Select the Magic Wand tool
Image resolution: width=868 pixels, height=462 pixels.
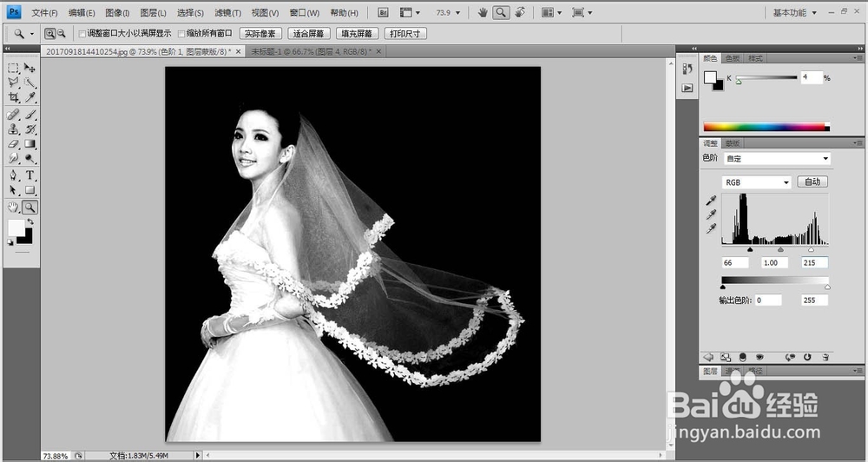coord(30,82)
